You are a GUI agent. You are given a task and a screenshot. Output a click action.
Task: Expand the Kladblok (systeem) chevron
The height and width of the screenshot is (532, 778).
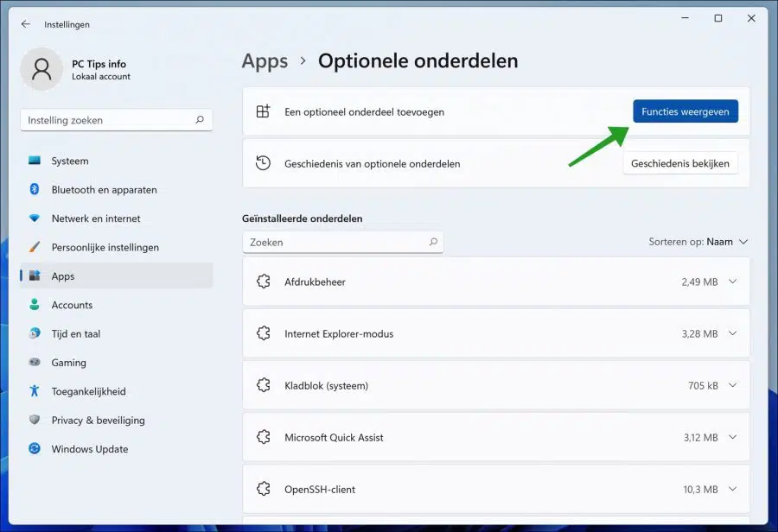[x=732, y=385]
